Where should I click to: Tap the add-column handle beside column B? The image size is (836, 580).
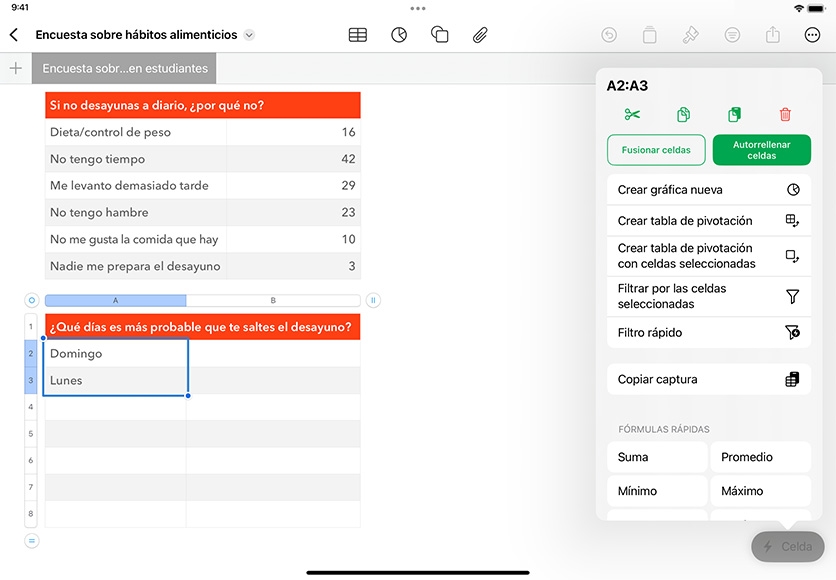pos(373,301)
